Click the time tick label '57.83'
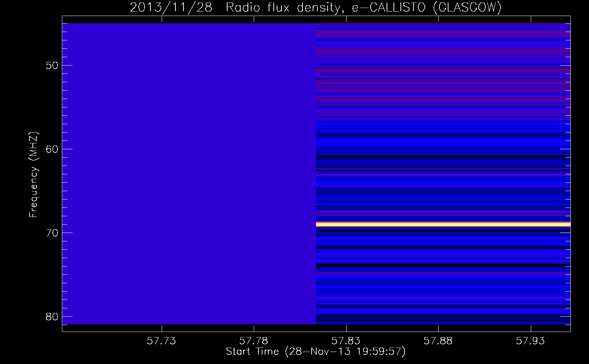This screenshot has height=364, width=589. coord(346,341)
